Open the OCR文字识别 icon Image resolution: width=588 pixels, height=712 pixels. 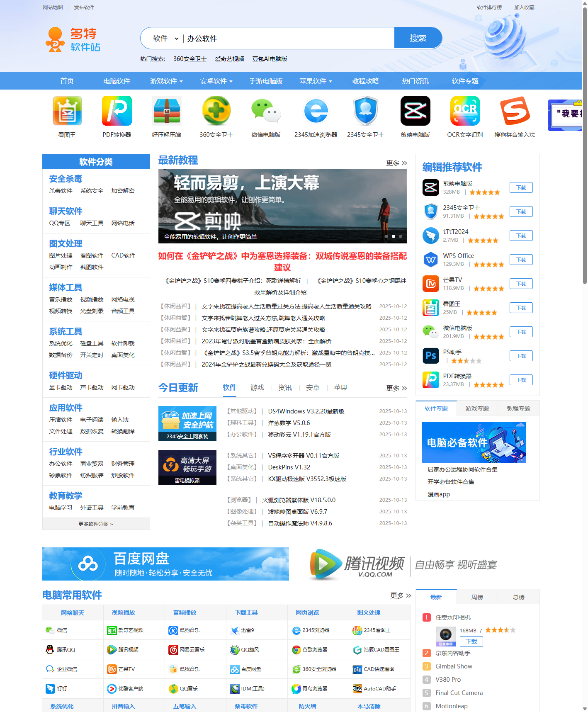(x=465, y=111)
